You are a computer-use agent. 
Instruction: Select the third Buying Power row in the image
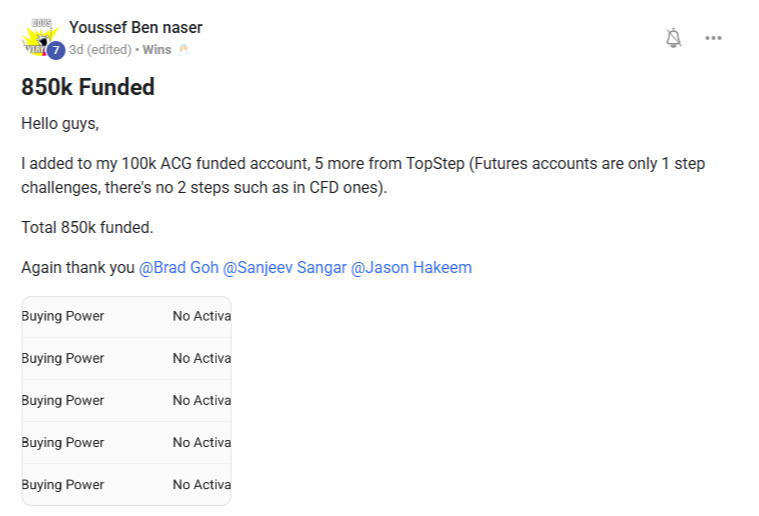tap(126, 400)
